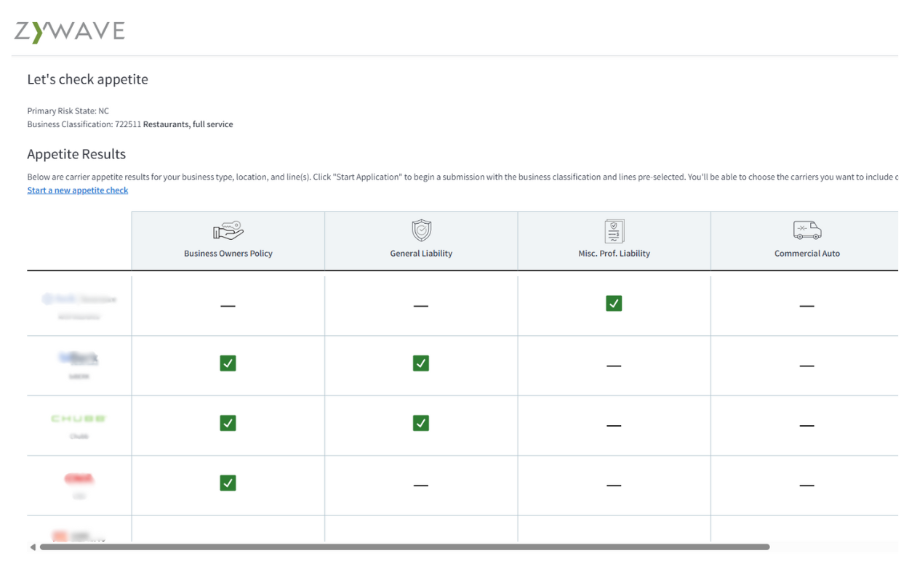Click Chubb's General Liability checkmark
The width and height of the screenshot is (909, 588).
(421, 423)
